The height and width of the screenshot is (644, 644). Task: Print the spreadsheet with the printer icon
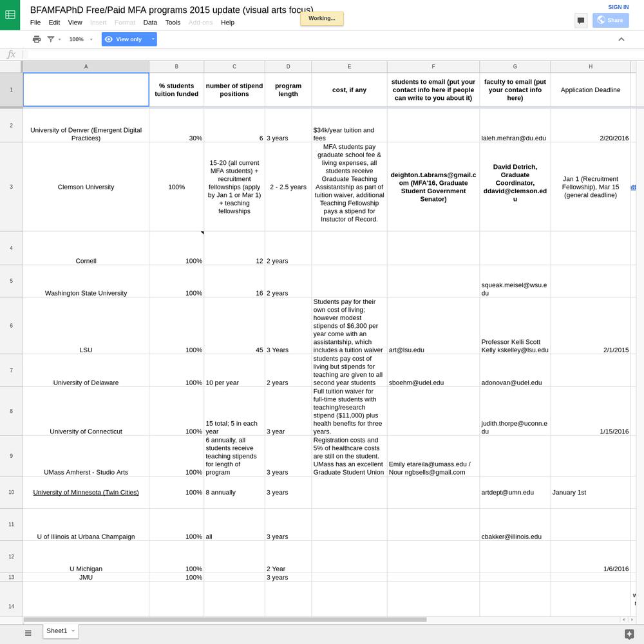[x=37, y=39]
